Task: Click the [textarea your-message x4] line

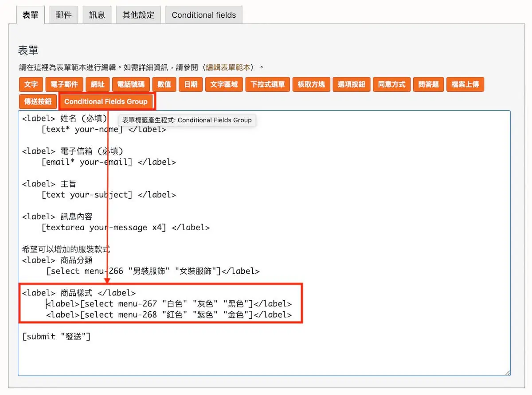Action: 125,228
